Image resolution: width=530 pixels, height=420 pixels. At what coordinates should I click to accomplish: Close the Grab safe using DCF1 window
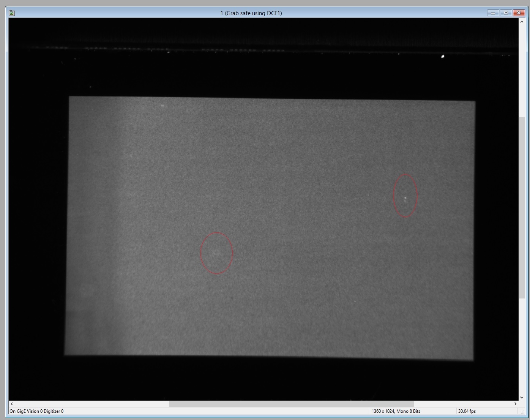pos(519,13)
